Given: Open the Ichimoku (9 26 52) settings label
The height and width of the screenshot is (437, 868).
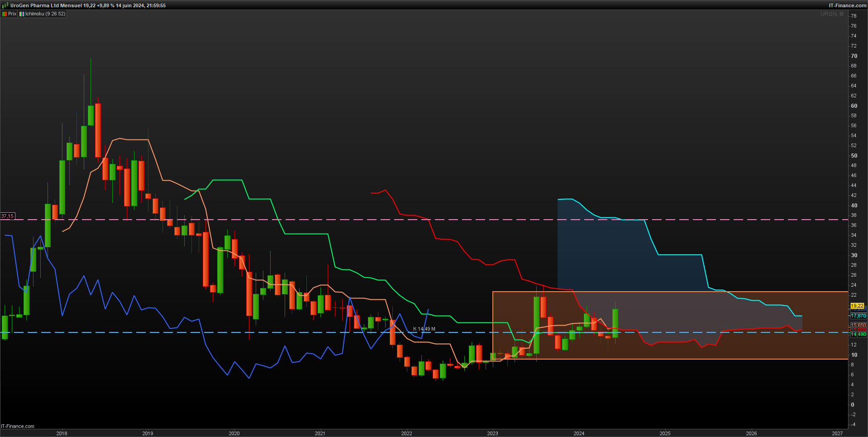Looking at the screenshot, I should point(45,14).
